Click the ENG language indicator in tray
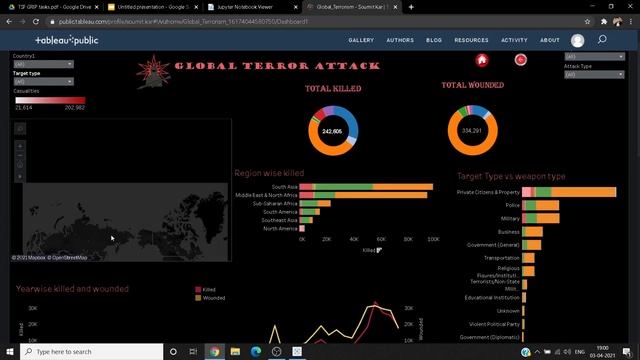The width and height of the screenshot is (640, 360). 580,351
